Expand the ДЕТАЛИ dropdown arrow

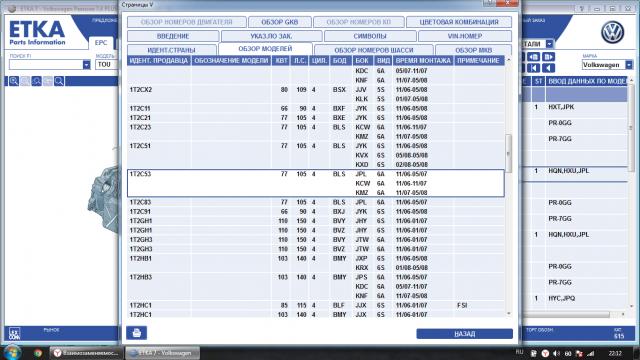[x=549, y=44]
